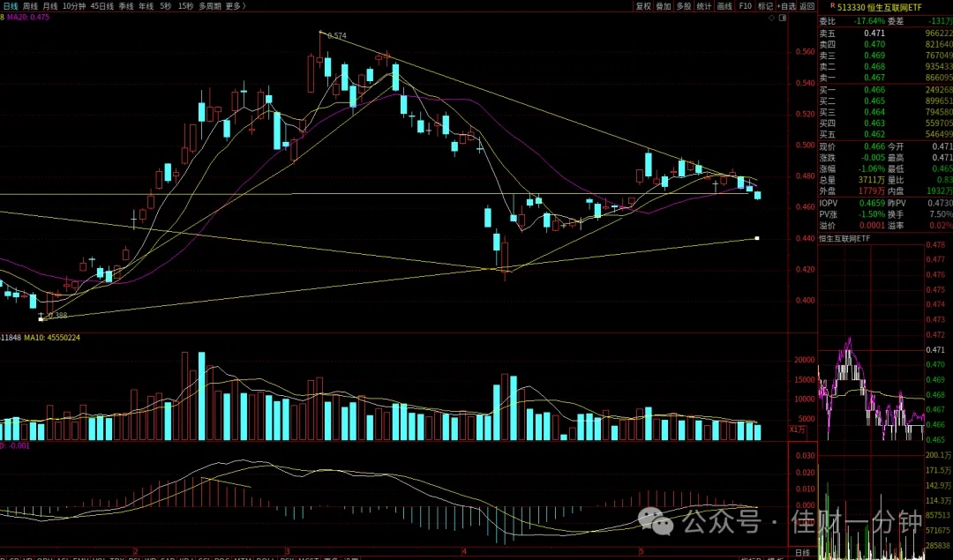Click month 3 marker on time axis

(287, 552)
